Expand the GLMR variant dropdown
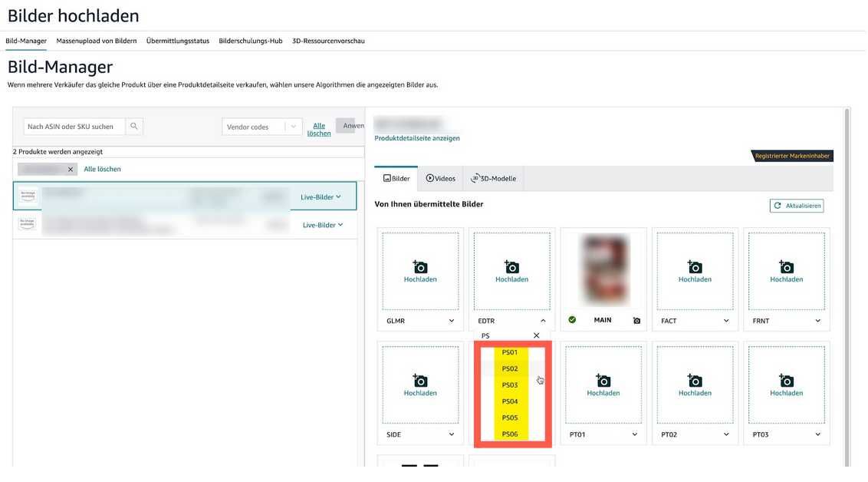This screenshot has width=868, height=482. [451, 321]
